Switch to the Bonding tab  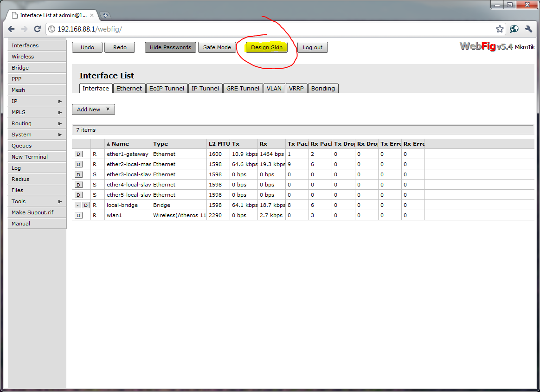[x=323, y=88]
